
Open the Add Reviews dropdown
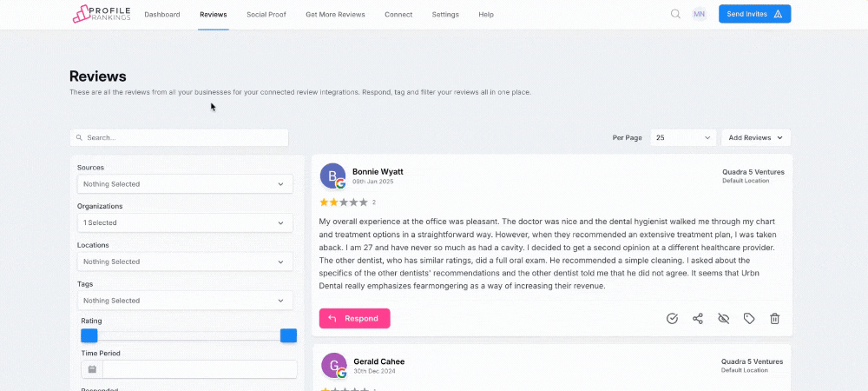coord(755,137)
